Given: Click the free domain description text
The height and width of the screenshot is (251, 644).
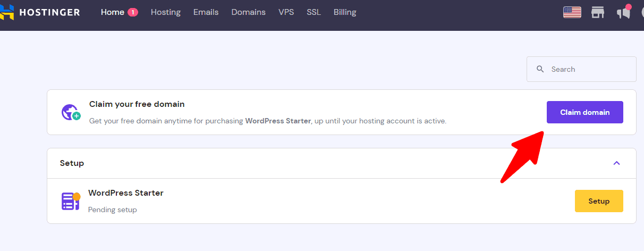Looking at the screenshot, I should tap(268, 121).
